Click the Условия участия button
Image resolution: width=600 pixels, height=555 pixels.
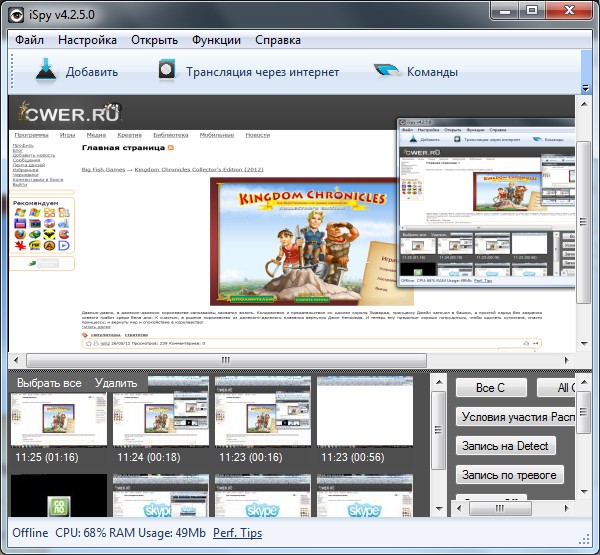pyautogui.click(x=516, y=417)
